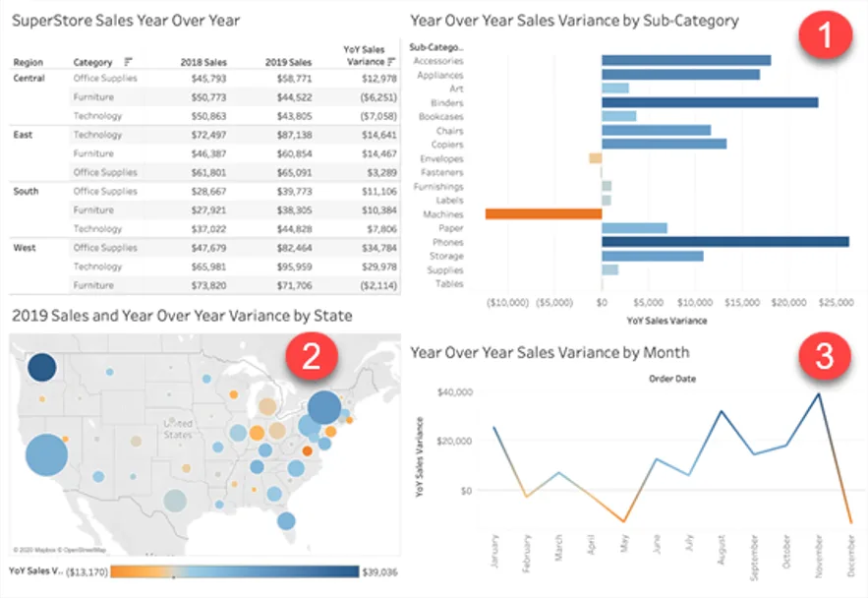
Task: Select the Paper bar
Action: [634, 228]
